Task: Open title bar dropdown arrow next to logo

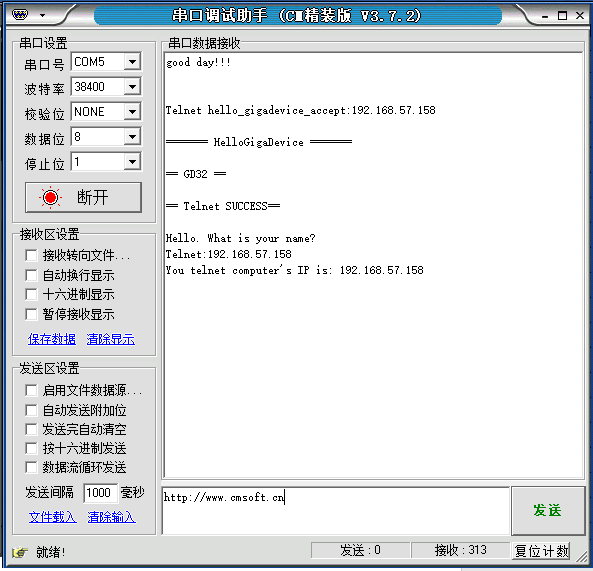Action: pos(42,16)
